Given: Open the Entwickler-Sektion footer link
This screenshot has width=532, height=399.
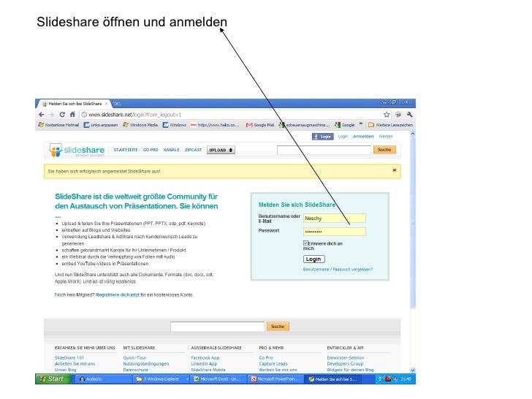Looking at the screenshot, I should point(346,357).
